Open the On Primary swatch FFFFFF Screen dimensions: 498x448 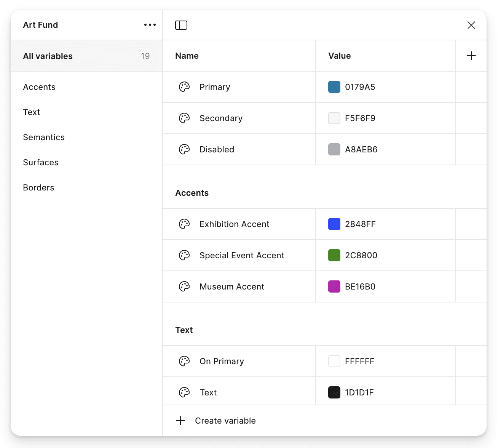pyautogui.click(x=334, y=361)
